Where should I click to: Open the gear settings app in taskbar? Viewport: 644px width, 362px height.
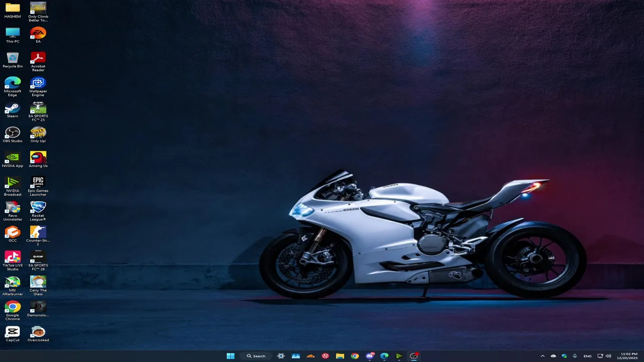[x=281, y=356]
